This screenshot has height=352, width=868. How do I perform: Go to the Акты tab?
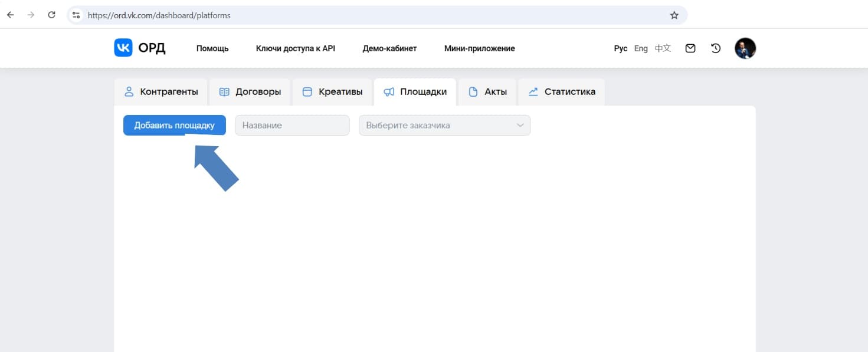[x=487, y=92]
